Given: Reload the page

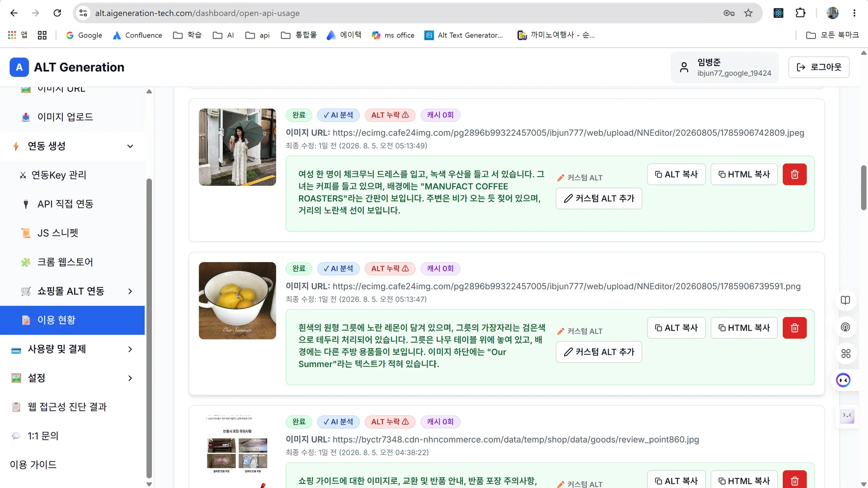Looking at the screenshot, I should click(57, 13).
